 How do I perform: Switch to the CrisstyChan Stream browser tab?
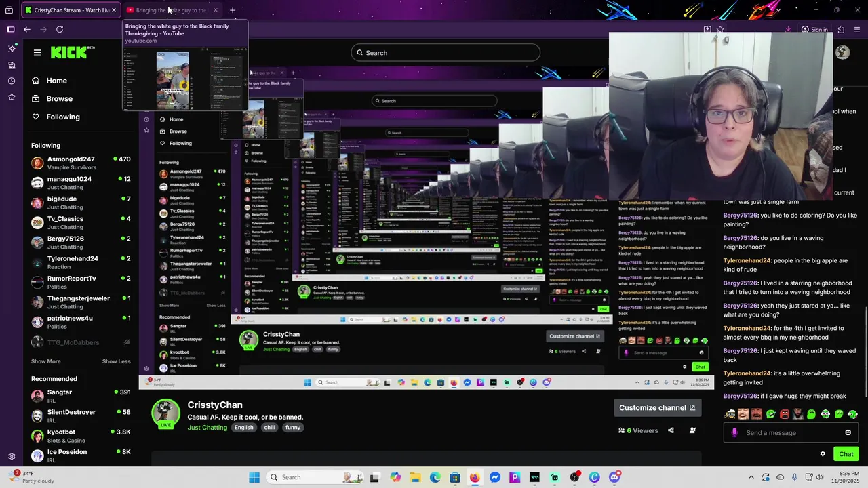[x=71, y=10]
